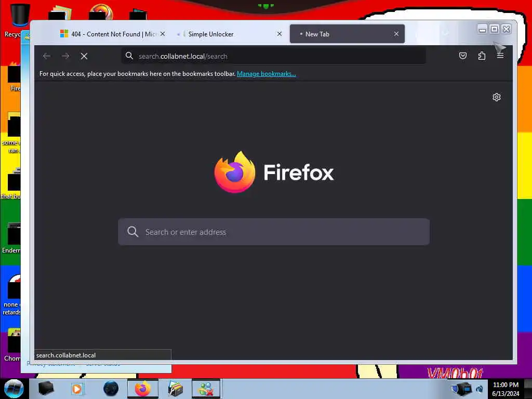
Task: Open the dark globe taskbar icon
Action: 111,389
